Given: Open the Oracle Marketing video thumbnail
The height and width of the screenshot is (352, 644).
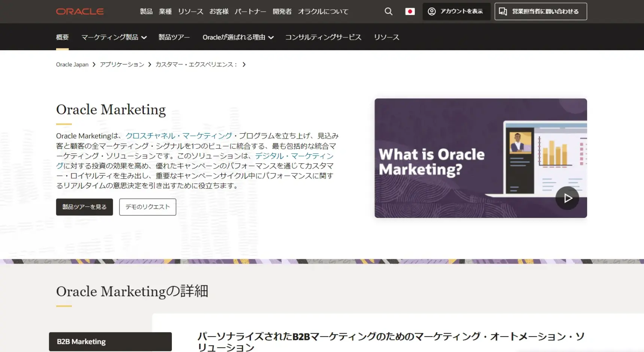Looking at the screenshot, I should point(481,158).
